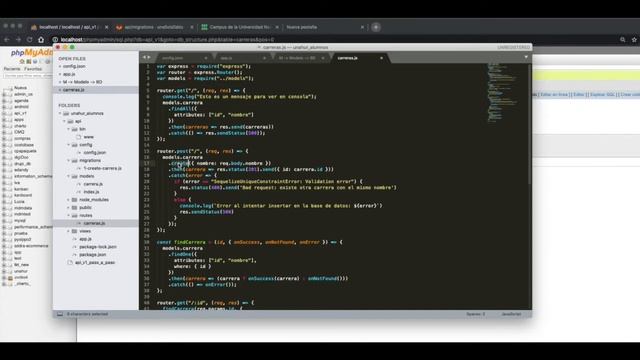Close the Campus de la Universidad tab
640x360 pixels.
pyautogui.click(x=277, y=27)
